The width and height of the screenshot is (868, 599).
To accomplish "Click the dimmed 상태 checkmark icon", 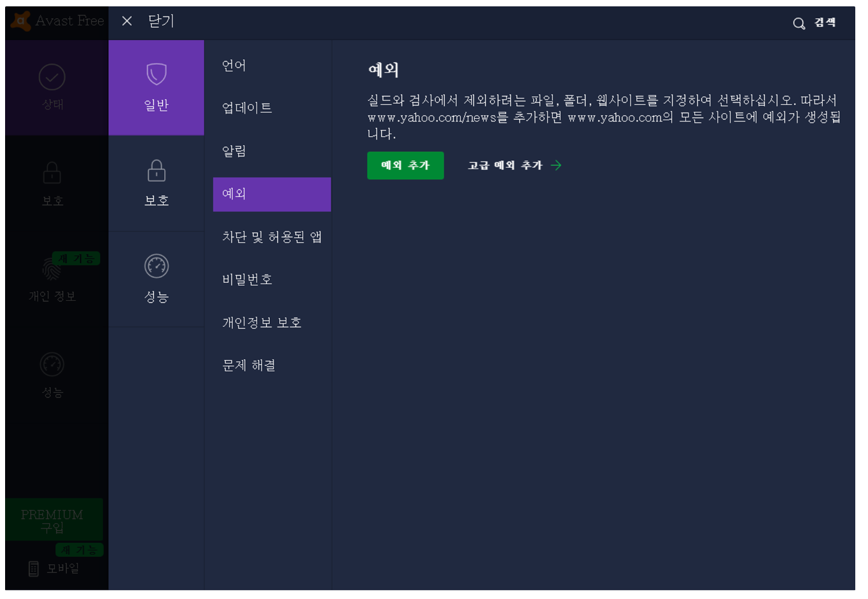I will pyautogui.click(x=52, y=77).
